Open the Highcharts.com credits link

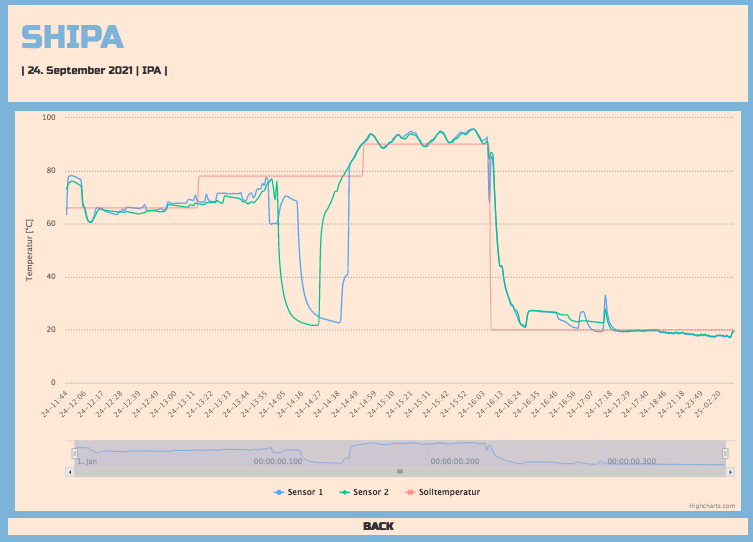click(x=711, y=506)
